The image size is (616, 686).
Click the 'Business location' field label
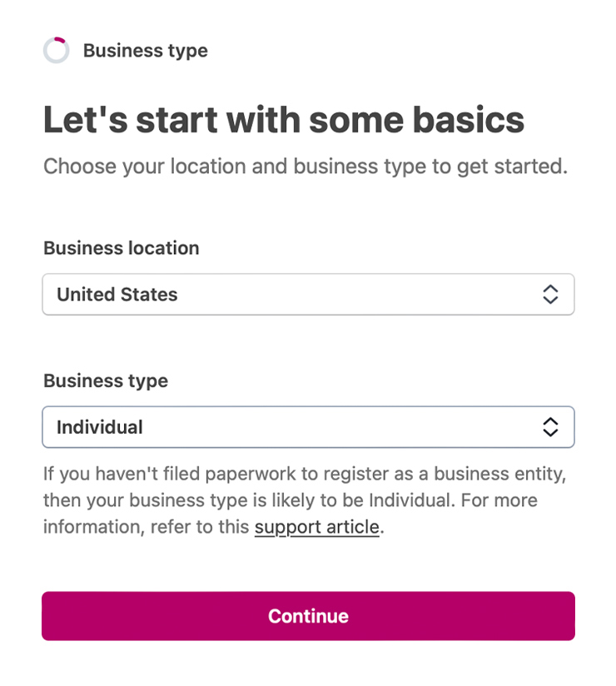[x=122, y=248]
